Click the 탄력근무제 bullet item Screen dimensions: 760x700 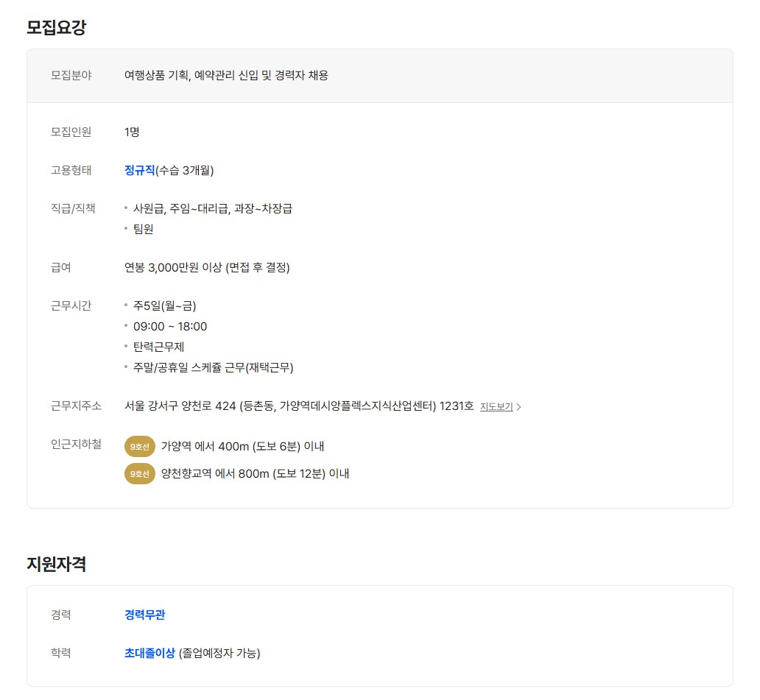[158, 347]
